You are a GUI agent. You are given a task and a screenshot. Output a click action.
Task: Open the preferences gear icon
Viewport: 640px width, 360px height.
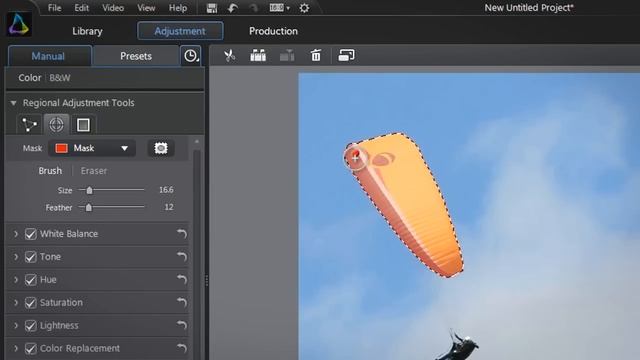(304, 8)
